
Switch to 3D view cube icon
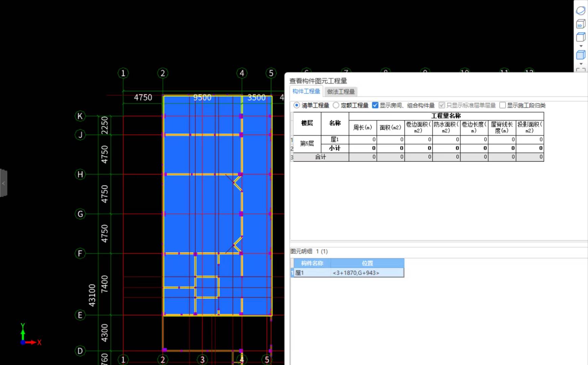tap(581, 24)
